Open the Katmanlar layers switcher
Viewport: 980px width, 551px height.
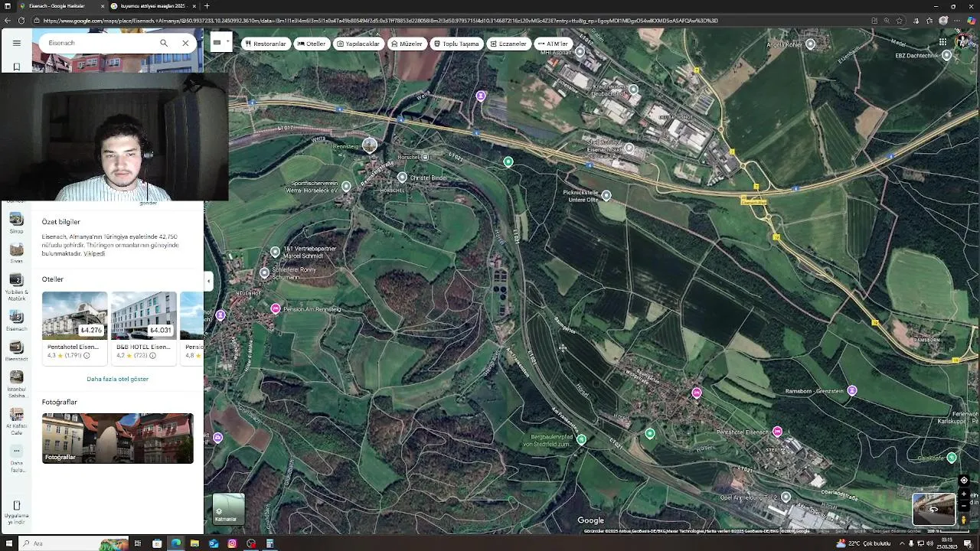(228, 509)
